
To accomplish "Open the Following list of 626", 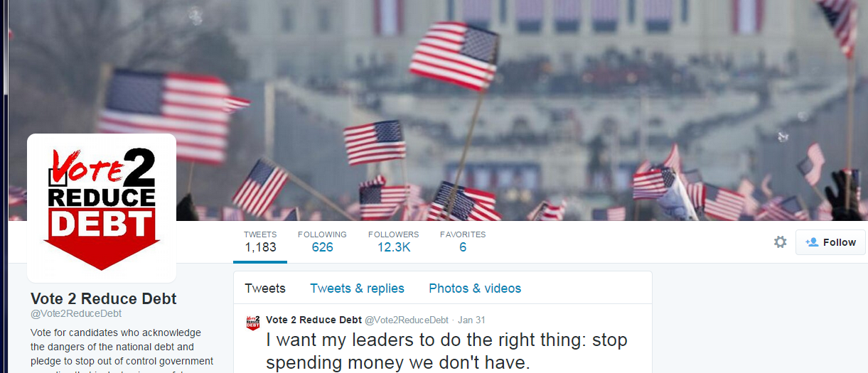I will point(322,242).
